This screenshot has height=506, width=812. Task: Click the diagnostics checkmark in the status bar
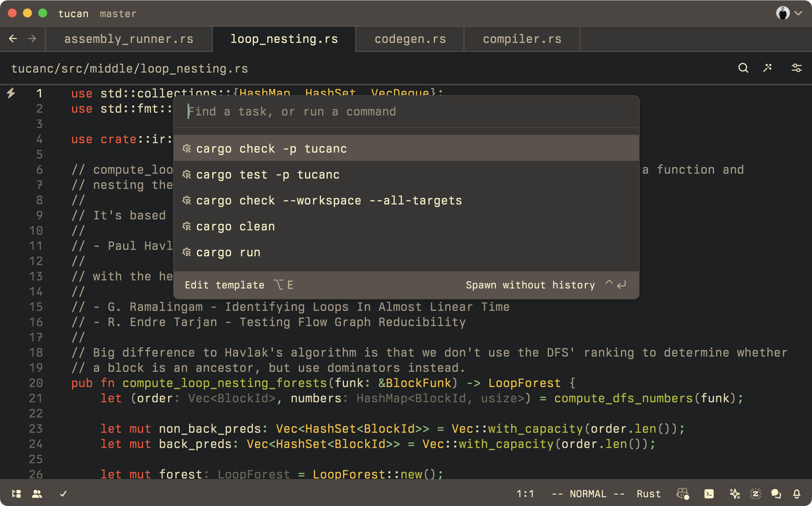tap(63, 494)
